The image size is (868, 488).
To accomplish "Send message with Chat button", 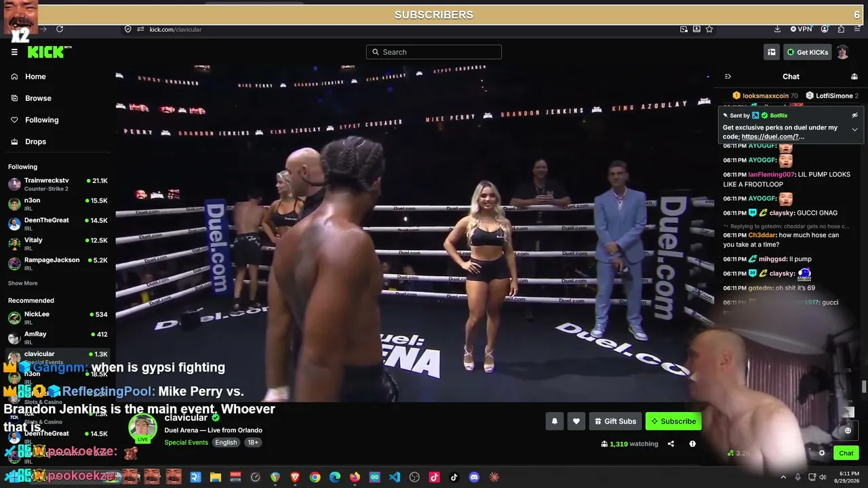I will click(846, 453).
